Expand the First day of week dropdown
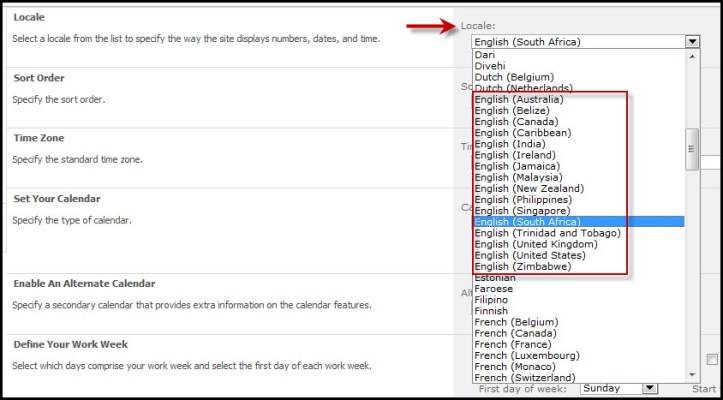 tap(650, 389)
